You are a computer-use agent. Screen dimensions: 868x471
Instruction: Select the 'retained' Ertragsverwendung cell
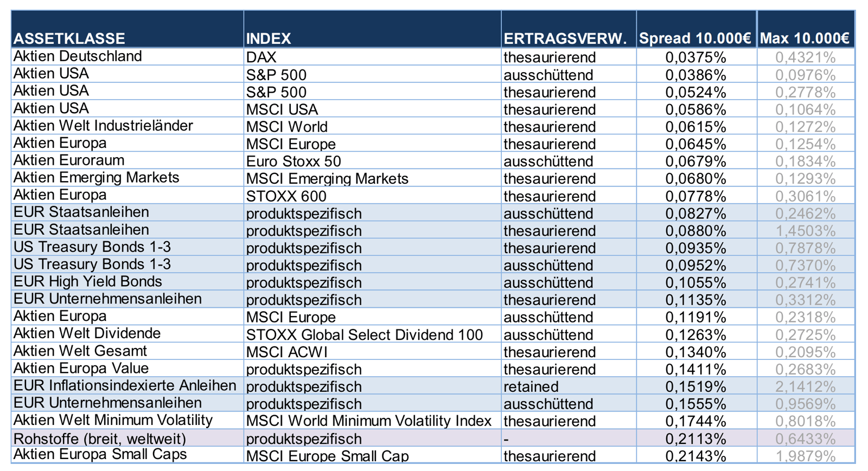531,387
